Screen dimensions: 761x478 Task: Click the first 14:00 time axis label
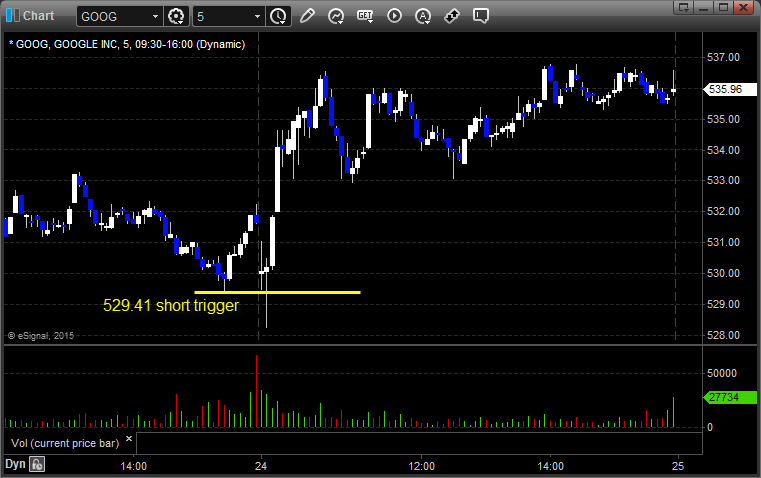[133, 466]
